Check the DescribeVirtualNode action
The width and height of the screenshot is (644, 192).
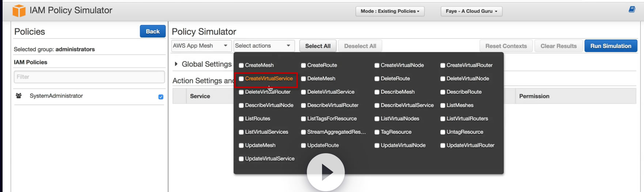[x=241, y=105]
